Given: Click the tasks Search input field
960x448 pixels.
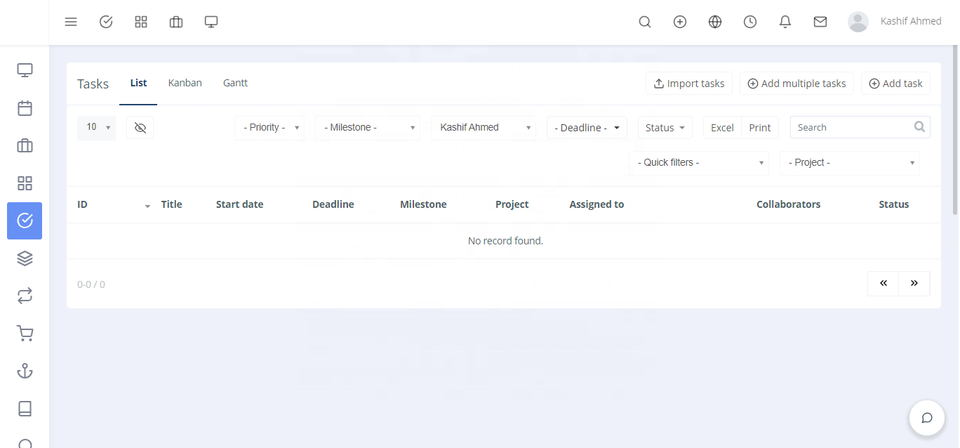Looking at the screenshot, I should tap(852, 128).
